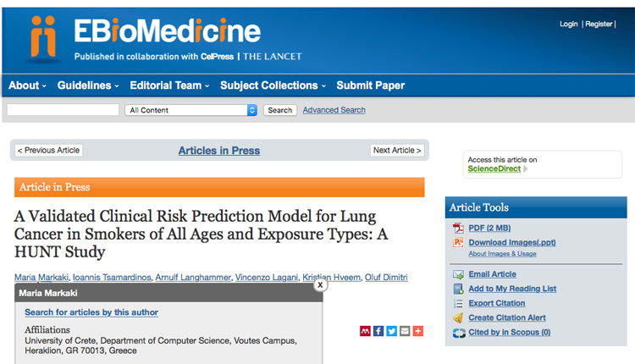Click the Add to Reading List icon
Screen dimensions: 635x364
click(x=458, y=289)
